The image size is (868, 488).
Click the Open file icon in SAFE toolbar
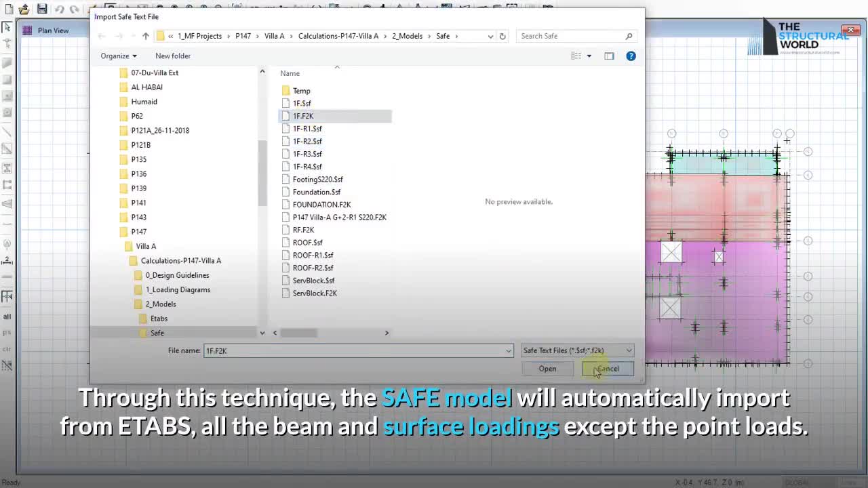tap(24, 9)
